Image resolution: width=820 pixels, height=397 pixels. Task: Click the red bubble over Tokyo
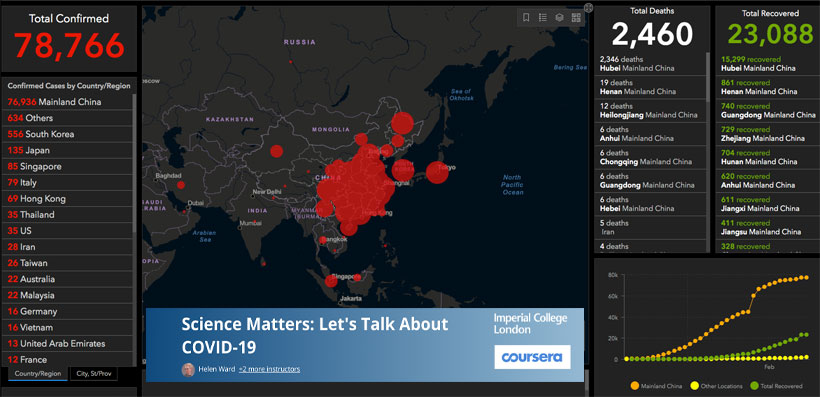coord(437,173)
